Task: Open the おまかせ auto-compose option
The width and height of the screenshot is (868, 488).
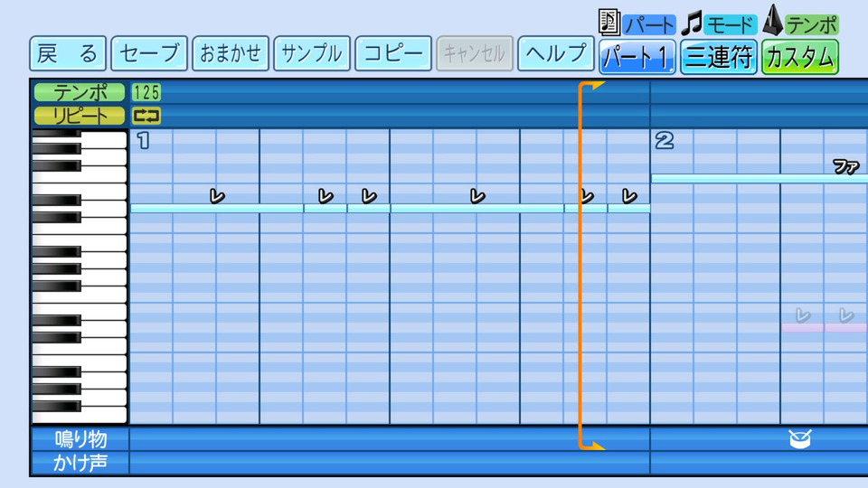Action: coord(231,53)
